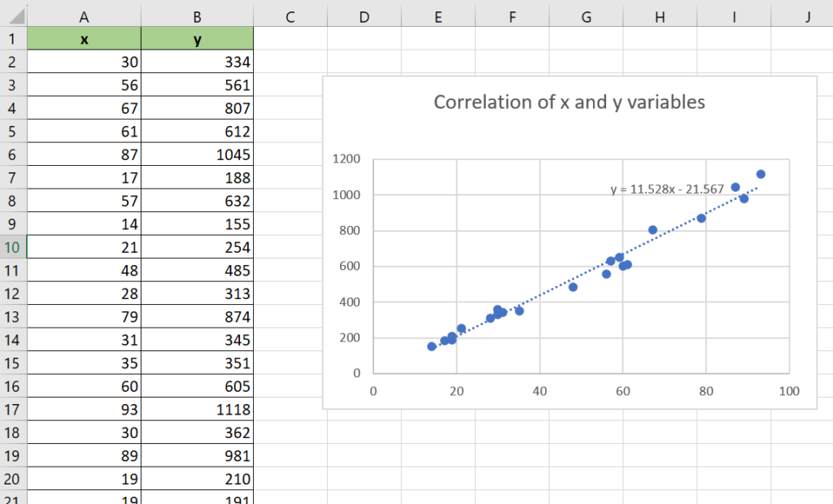Click the chart title 'Correlation of x and y variables'
Screen dimensions: 833x504
(x=568, y=102)
